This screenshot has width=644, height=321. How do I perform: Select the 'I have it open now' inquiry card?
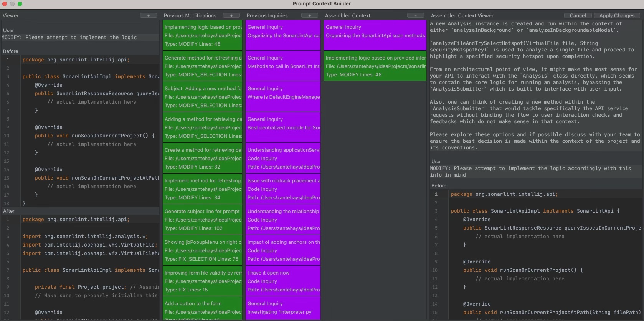click(x=283, y=281)
